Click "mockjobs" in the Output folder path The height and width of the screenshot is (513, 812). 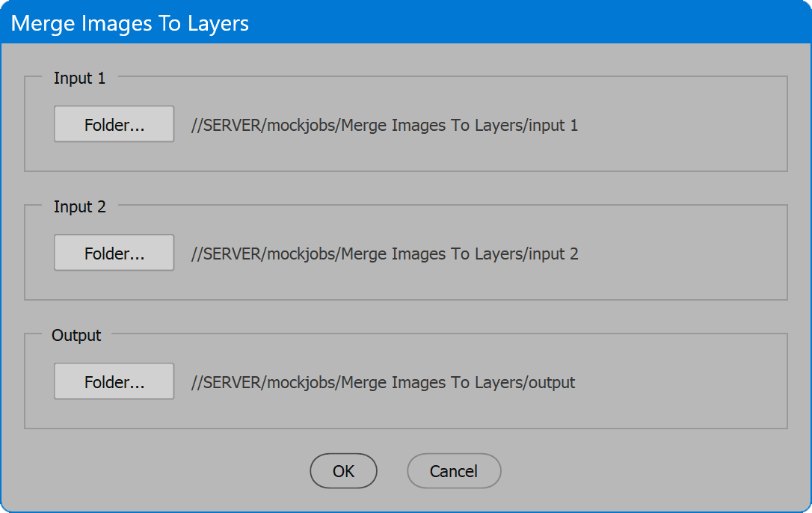[301, 383]
